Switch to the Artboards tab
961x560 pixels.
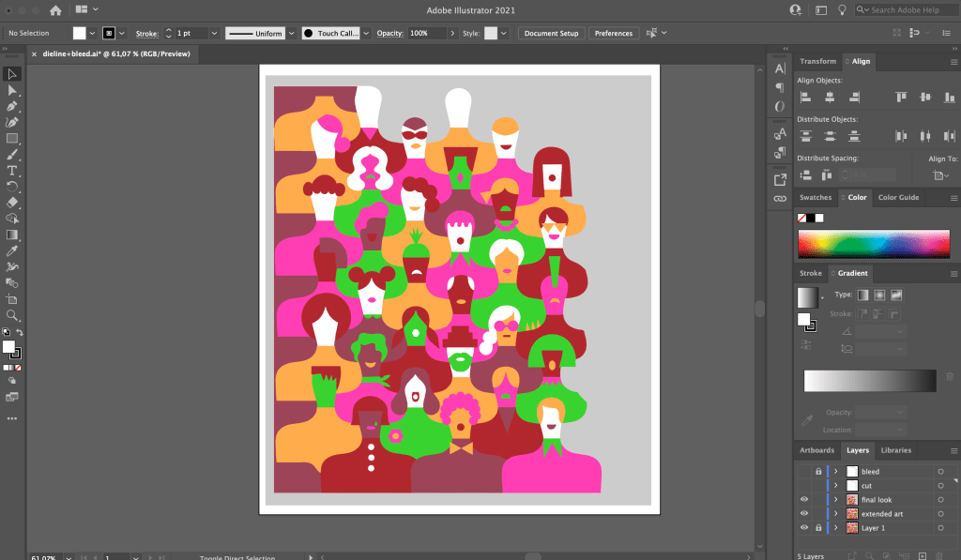click(x=816, y=450)
